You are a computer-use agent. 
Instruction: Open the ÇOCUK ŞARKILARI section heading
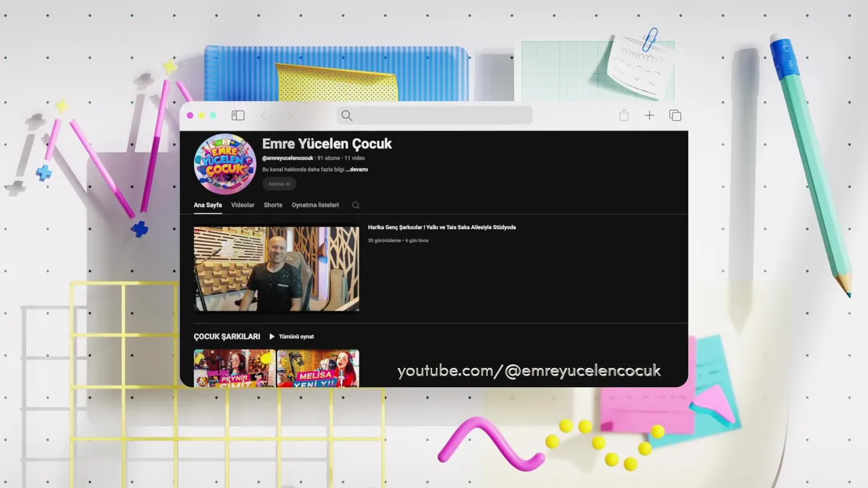(x=227, y=336)
